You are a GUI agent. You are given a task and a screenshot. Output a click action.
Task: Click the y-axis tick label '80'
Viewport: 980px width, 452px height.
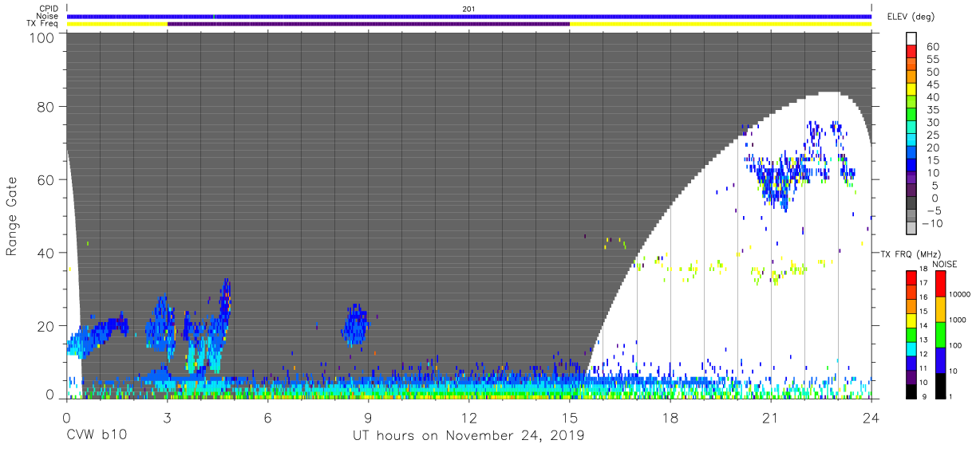[x=46, y=106]
